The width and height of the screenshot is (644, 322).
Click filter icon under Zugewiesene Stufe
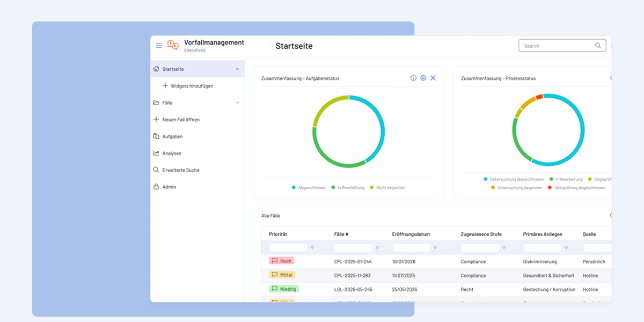coord(504,248)
